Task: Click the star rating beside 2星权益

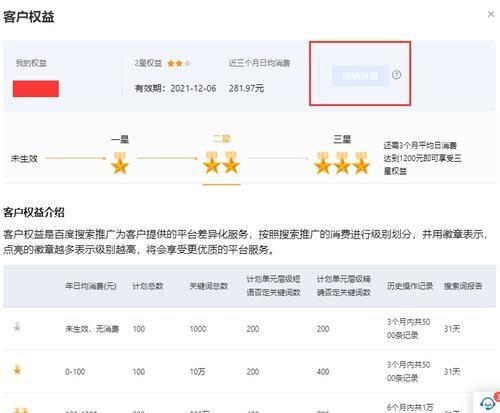Action: 179,63
